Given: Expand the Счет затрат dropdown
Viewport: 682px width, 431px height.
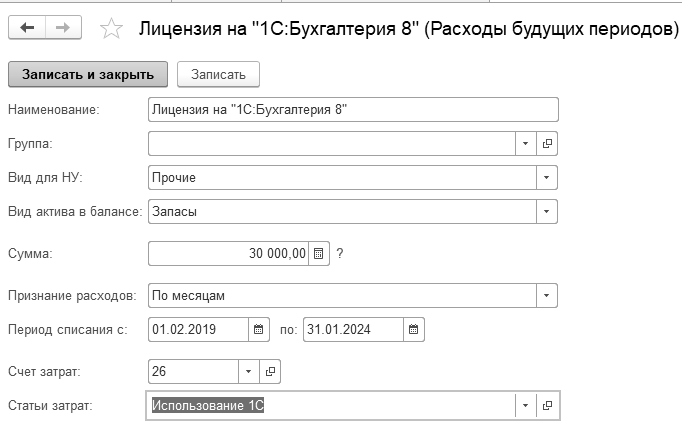Looking at the screenshot, I should tap(249, 372).
